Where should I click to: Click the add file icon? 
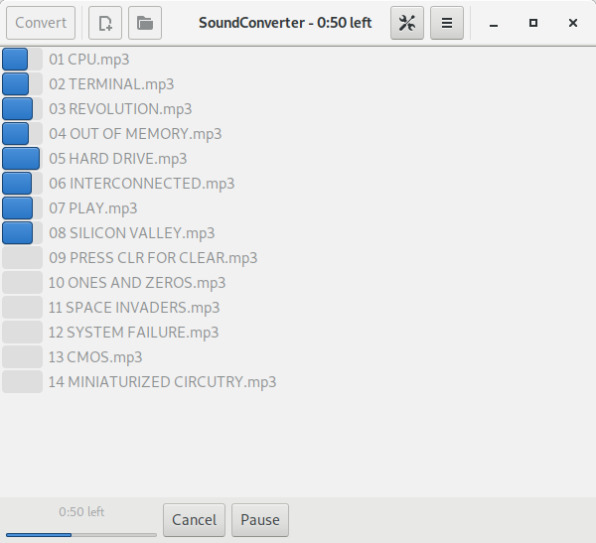coord(105,23)
